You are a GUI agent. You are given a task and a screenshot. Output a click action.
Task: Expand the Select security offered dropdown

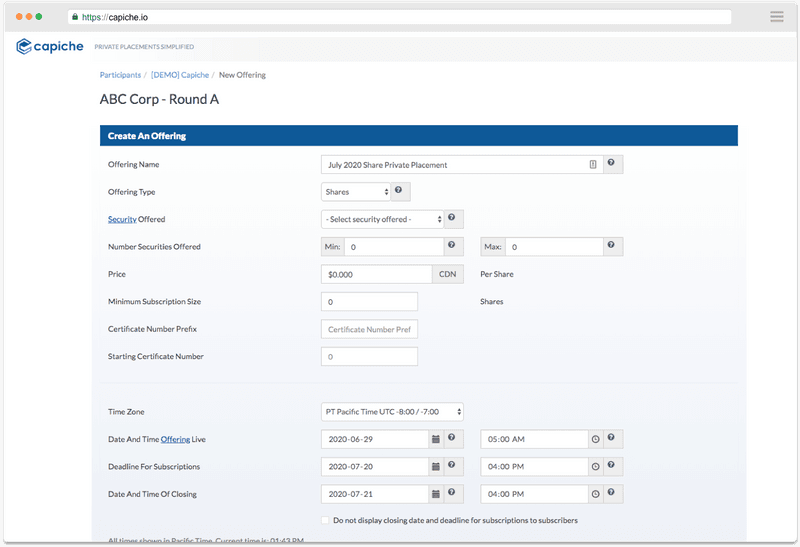(381, 219)
